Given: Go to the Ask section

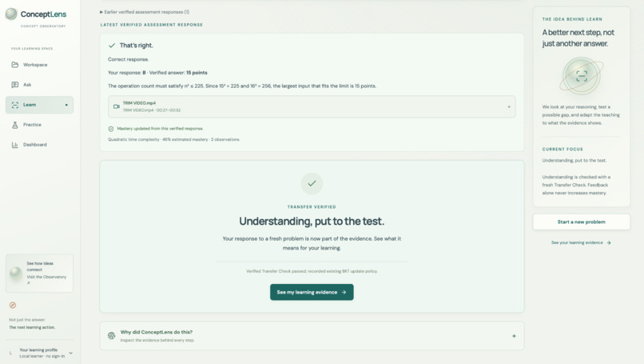Looking at the screenshot, I should [39, 85].
